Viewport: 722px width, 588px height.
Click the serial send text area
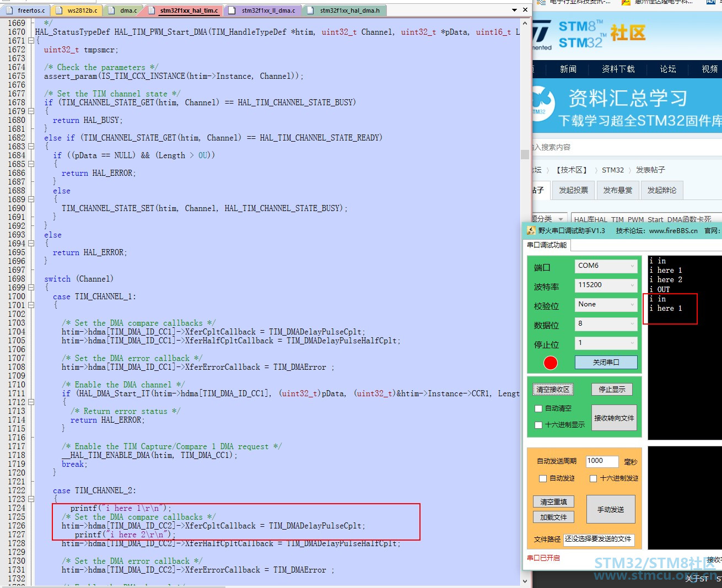[x=685, y=497]
